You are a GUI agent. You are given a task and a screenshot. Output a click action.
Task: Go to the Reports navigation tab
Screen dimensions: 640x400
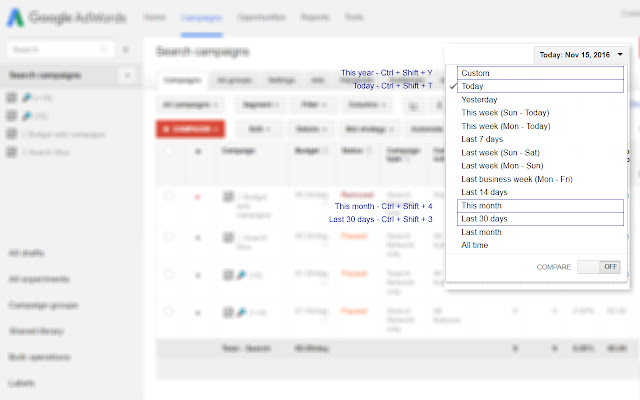[315, 17]
